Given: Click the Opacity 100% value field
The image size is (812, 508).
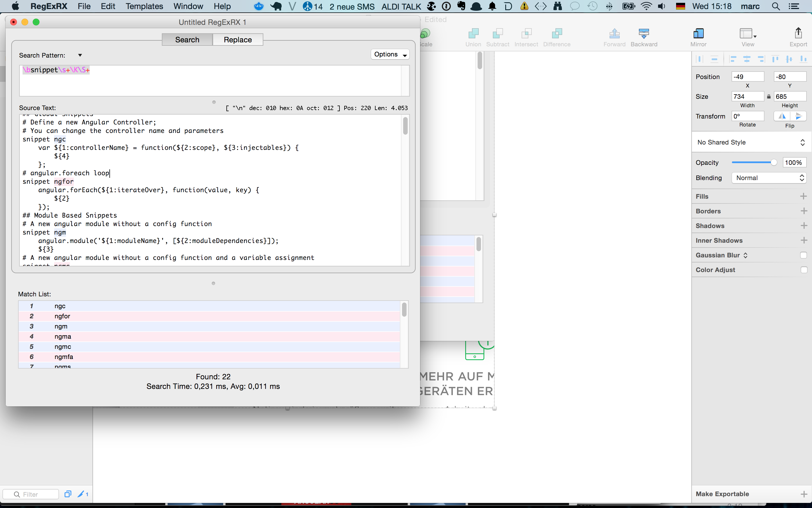Looking at the screenshot, I should click(x=794, y=163).
